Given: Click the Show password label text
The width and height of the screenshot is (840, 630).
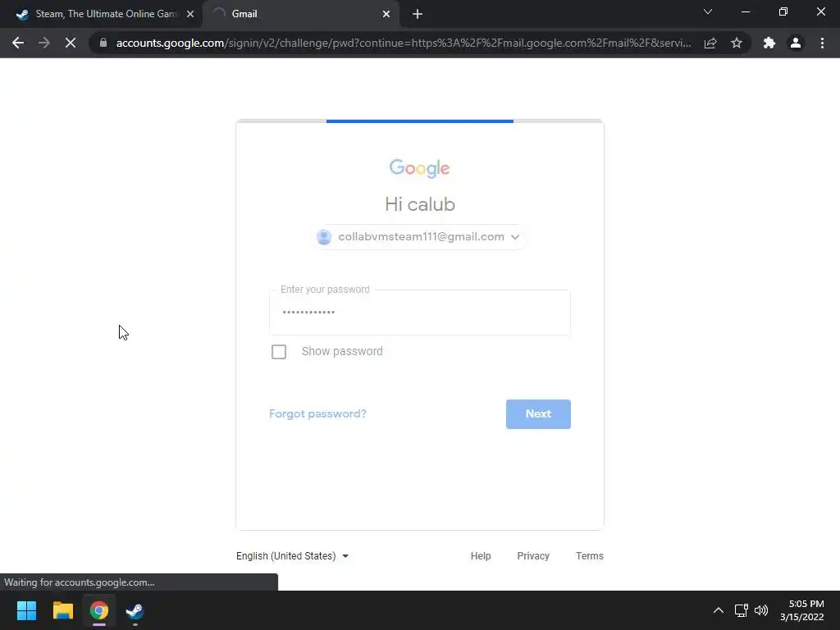Looking at the screenshot, I should click(342, 351).
